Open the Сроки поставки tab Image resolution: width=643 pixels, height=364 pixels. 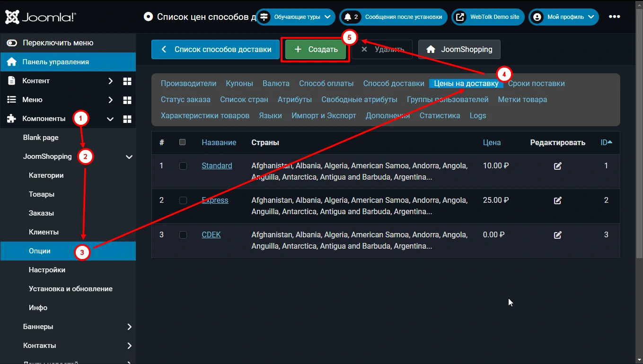tap(537, 84)
